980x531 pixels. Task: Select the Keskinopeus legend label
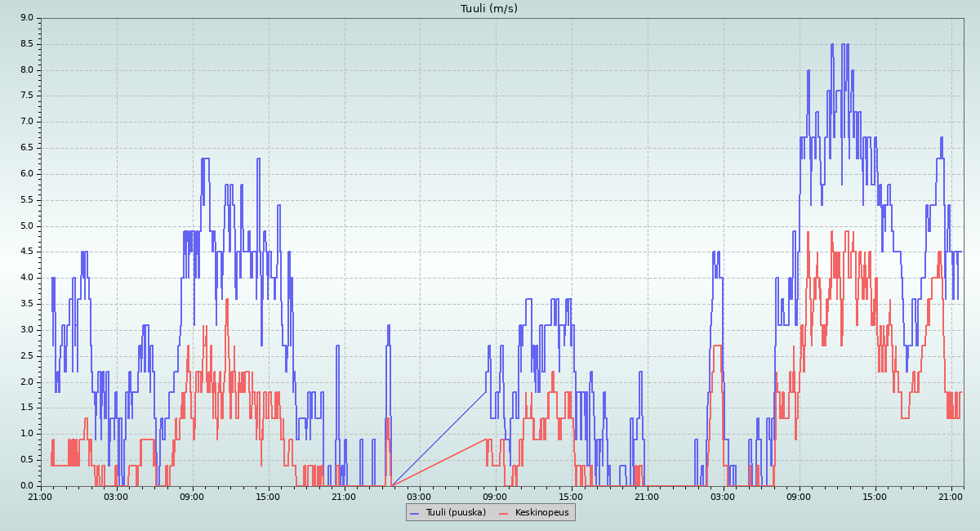point(541,512)
